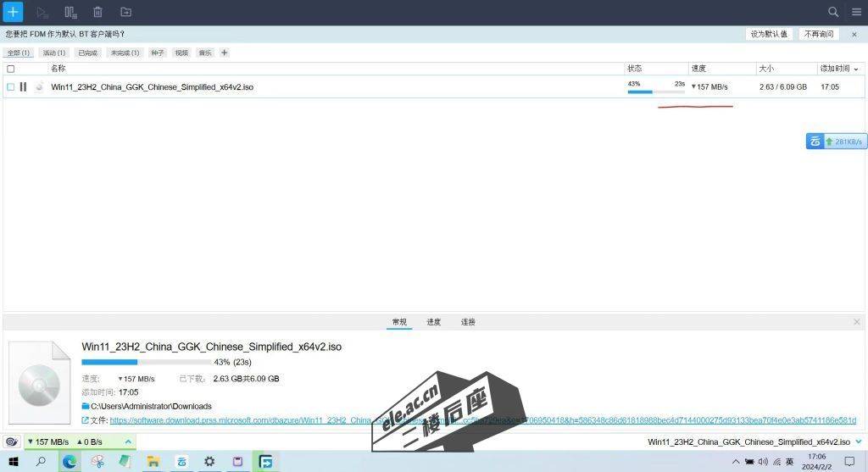Open the 连接 tab in details panel
The height and width of the screenshot is (472, 868).
click(x=468, y=322)
